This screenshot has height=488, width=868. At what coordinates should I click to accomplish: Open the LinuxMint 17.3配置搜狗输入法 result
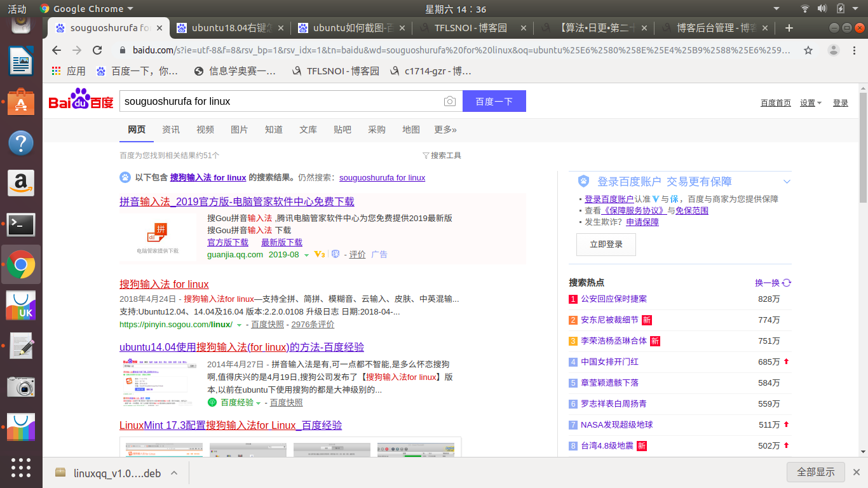[x=231, y=425]
